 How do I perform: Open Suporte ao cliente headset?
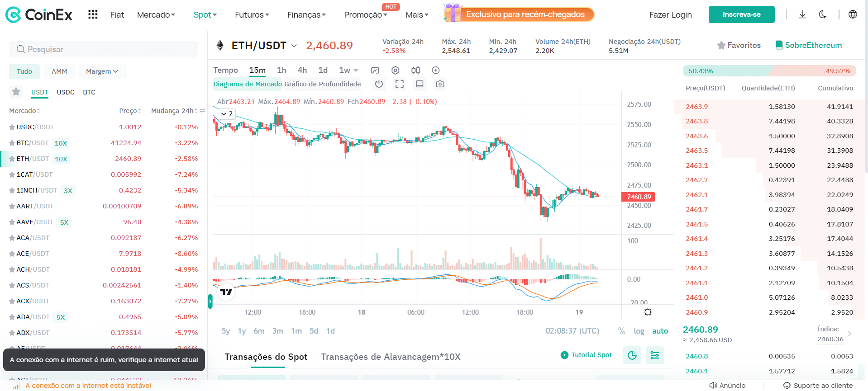tap(787, 385)
